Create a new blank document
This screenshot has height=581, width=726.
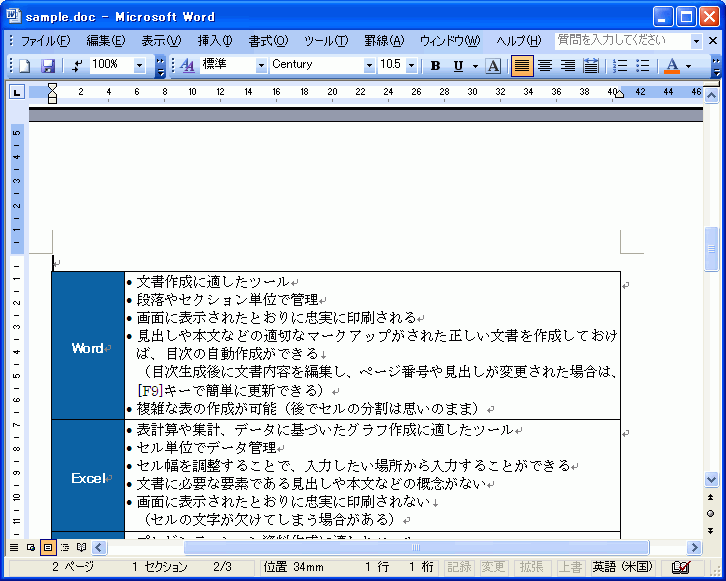tap(25, 66)
